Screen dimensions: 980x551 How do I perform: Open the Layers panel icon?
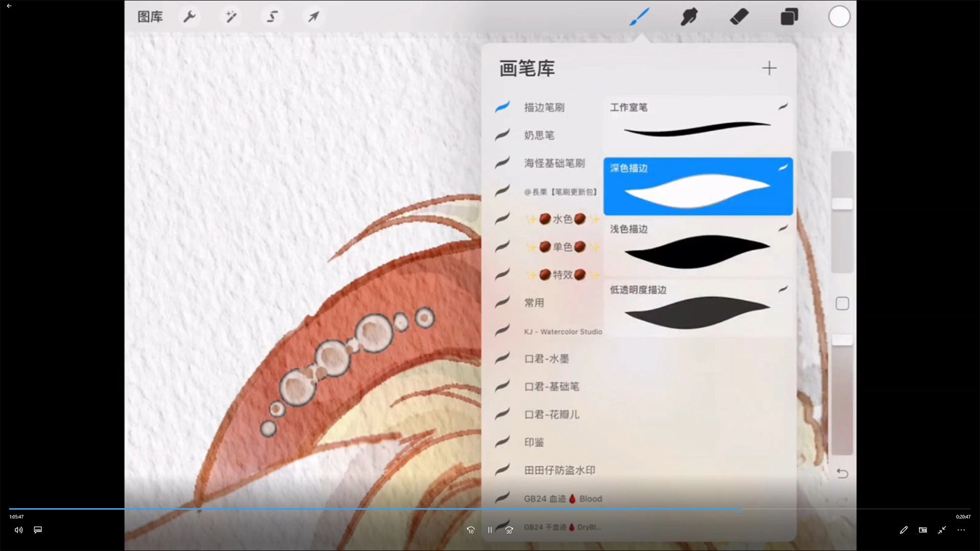789,17
